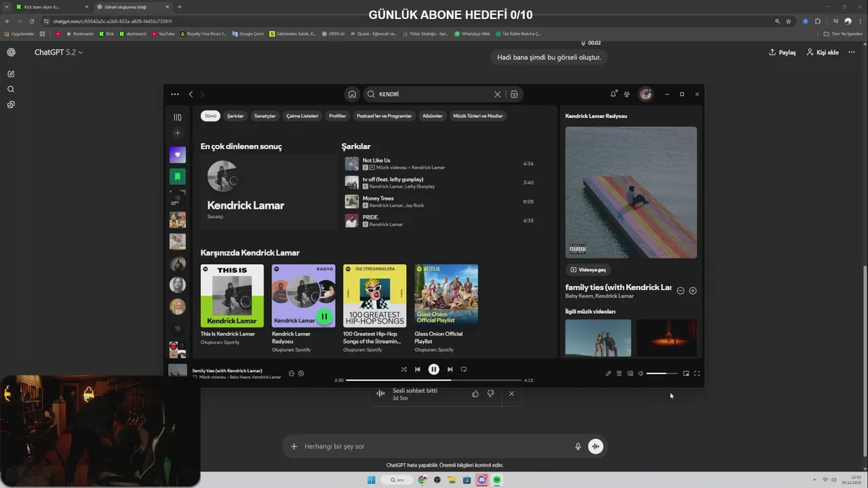Screen dimensions: 868x488
Task: Go forward in Spotify navigation
Action: pos(202,94)
